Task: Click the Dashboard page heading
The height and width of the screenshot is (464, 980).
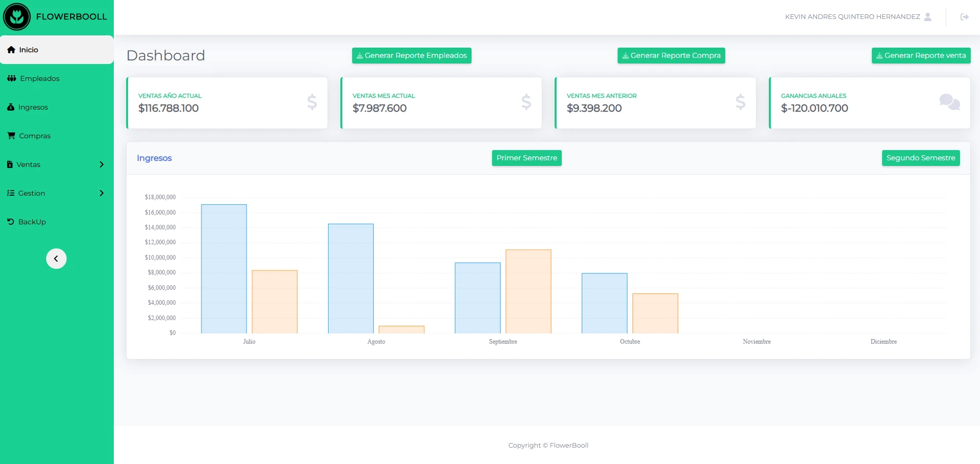Action: 166,55
